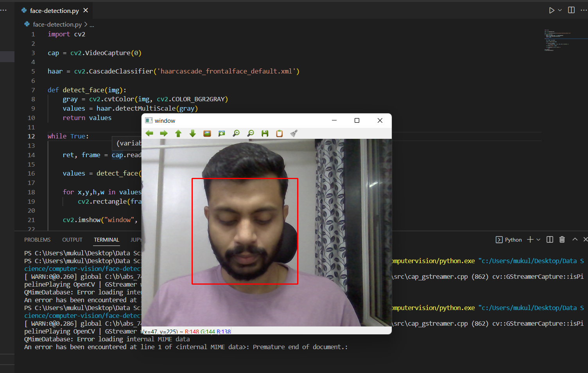This screenshot has height=373, width=588.
Task: Select the zoom in magnifier in the window toolbar
Action: (x=236, y=133)
